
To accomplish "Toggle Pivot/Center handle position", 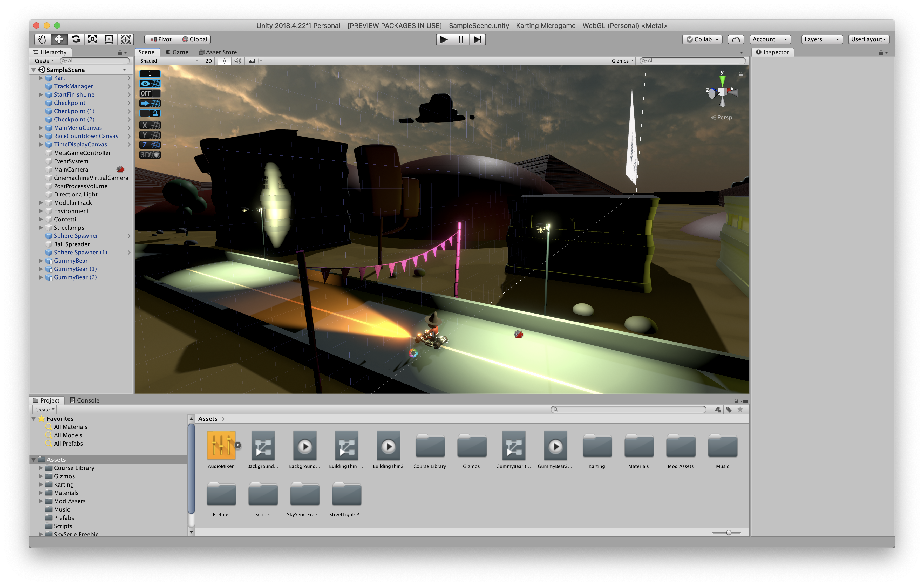I will (x=161, y=39).
